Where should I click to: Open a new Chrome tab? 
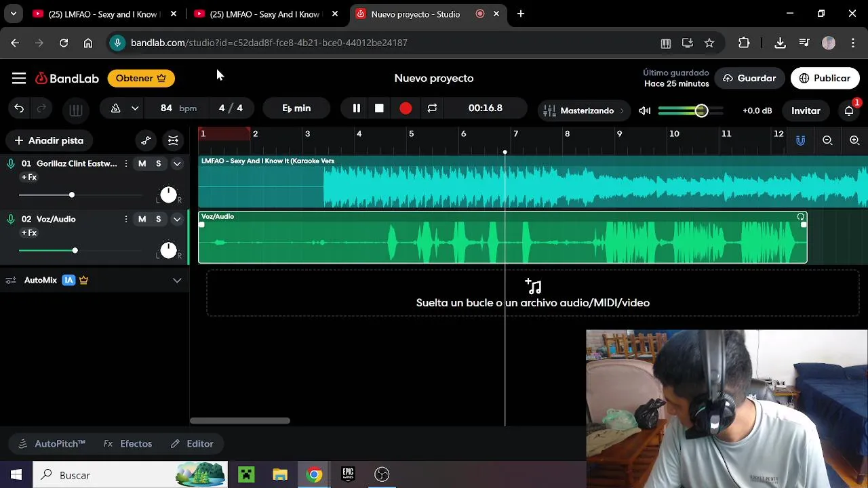coord(521,14)
